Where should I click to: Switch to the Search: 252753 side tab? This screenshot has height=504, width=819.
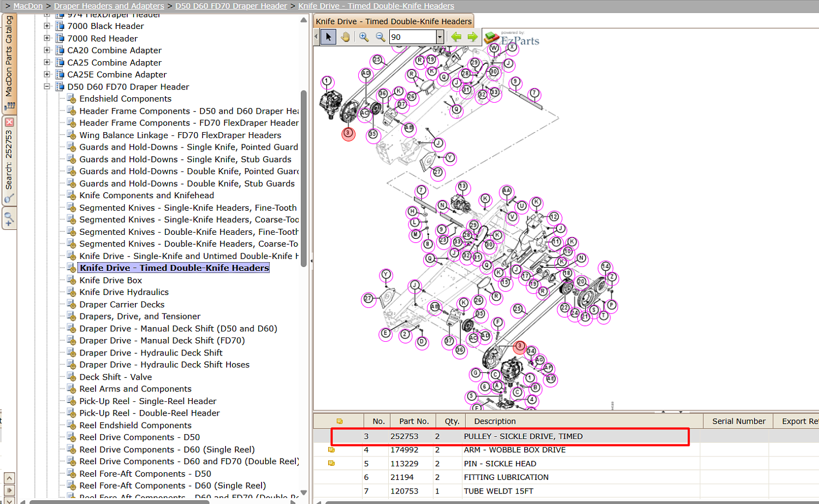(x=9, y=160)
